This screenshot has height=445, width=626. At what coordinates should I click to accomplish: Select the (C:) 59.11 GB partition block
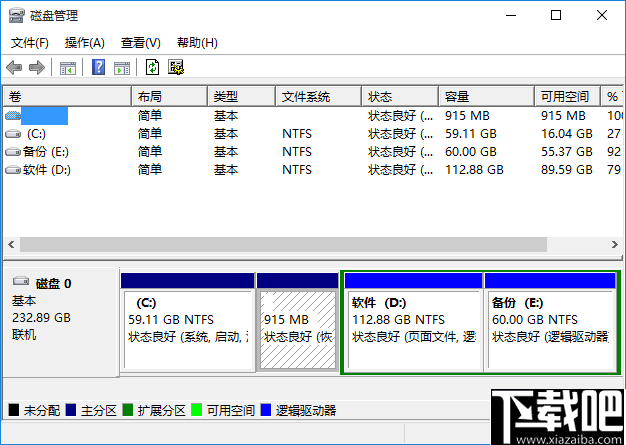pos(188,322)
